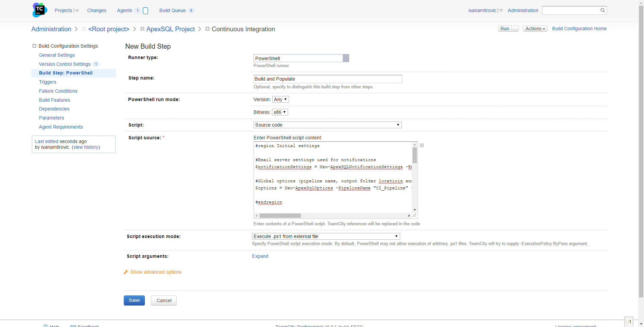The image size is (644, 327).
Task: Click the ApexSQL Project grid icon
Action: pyautogui.click(x=142, y=29)
